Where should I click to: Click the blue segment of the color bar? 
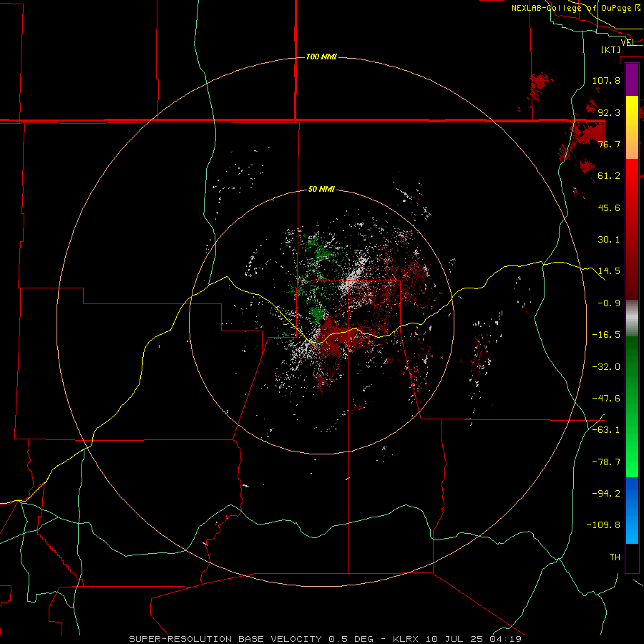tap(632, 510)
